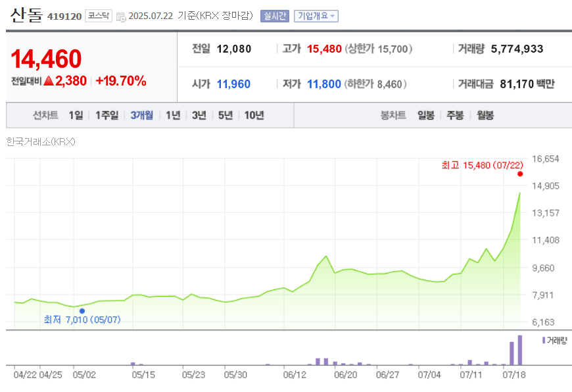Select the 1일 line chart tab
This screenshot has height=392, width=572.
coord(76,115)
